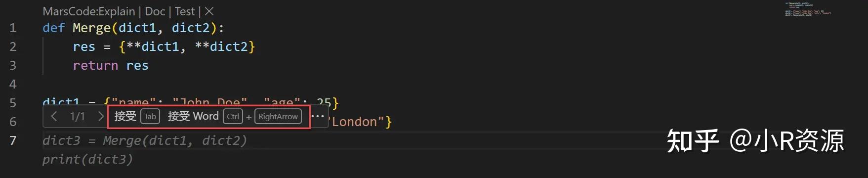Screen dimensions: 868x178
Task: Click the ghost text print(dict3)
Action: pyautogui.click(x=87, y=159)
